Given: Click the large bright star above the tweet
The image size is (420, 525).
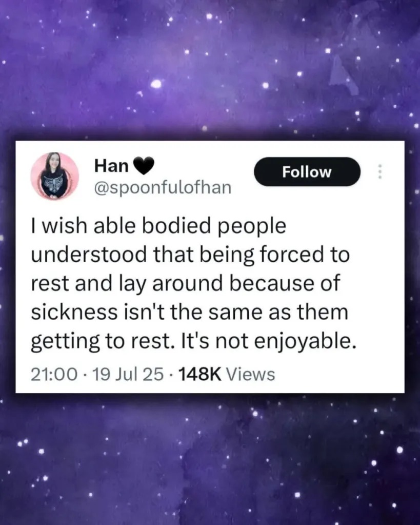Looking at the screenshot, I should coord(156,84).
